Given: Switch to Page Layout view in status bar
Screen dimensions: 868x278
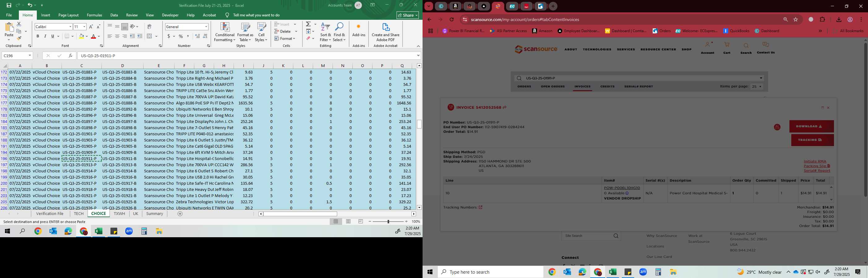Looking at the screenshot, I should click(x=348, y=221).
